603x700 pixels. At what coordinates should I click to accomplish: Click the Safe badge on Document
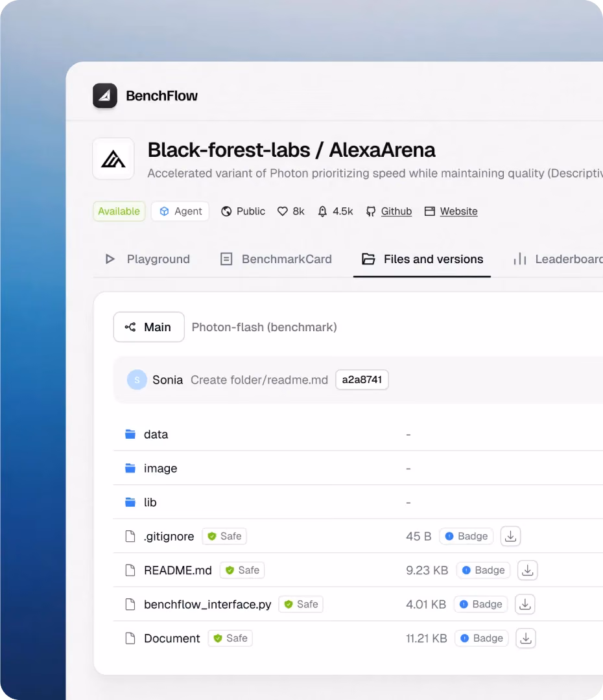pyautogui.click(x=230, y=638)
